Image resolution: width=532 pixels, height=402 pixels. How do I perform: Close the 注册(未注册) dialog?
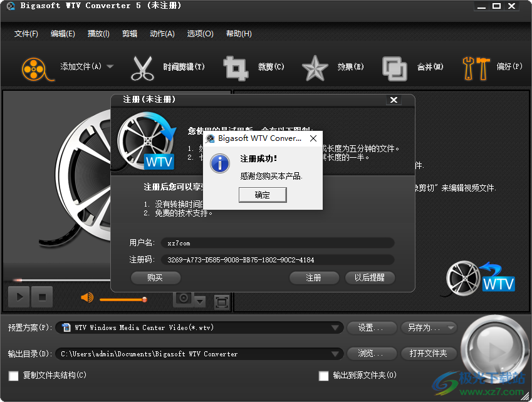[394, 100]
